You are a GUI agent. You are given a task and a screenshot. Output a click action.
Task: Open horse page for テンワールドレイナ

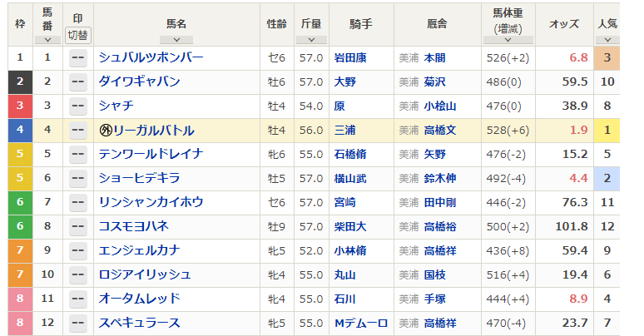coord(151,154)
